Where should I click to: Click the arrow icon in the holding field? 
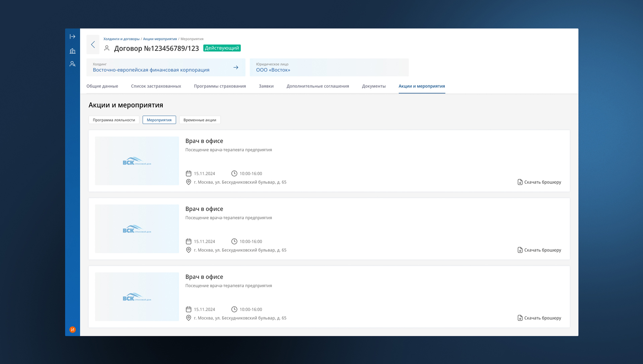(236, 67)
